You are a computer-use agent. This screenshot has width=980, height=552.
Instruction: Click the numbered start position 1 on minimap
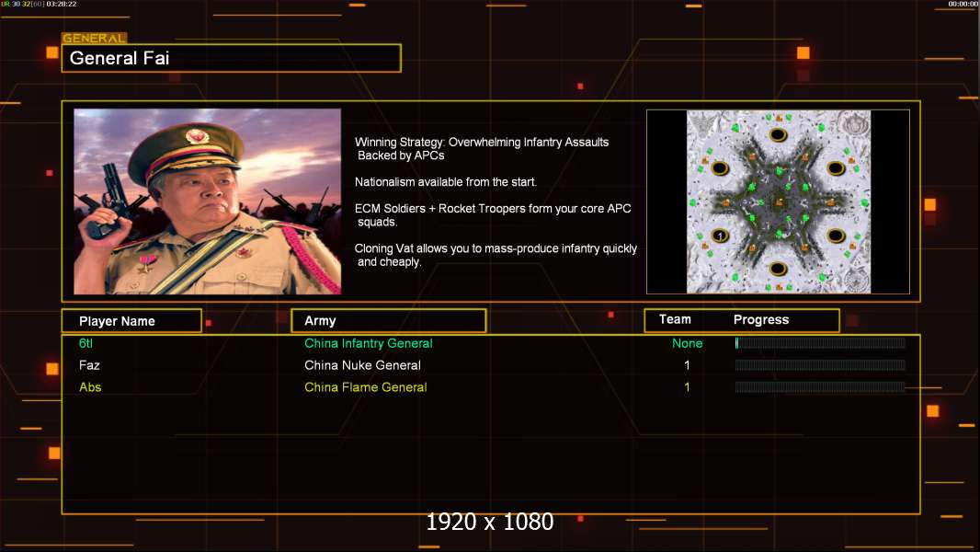point(720,236)
